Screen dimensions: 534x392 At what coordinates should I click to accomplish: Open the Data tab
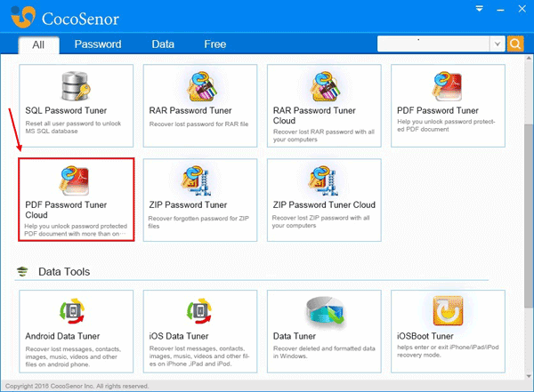[x=163, y=44]
